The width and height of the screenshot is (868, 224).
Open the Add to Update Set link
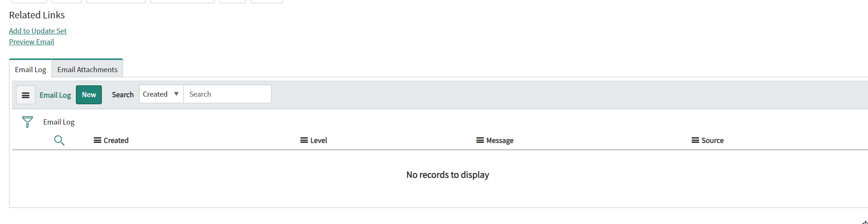38,31
